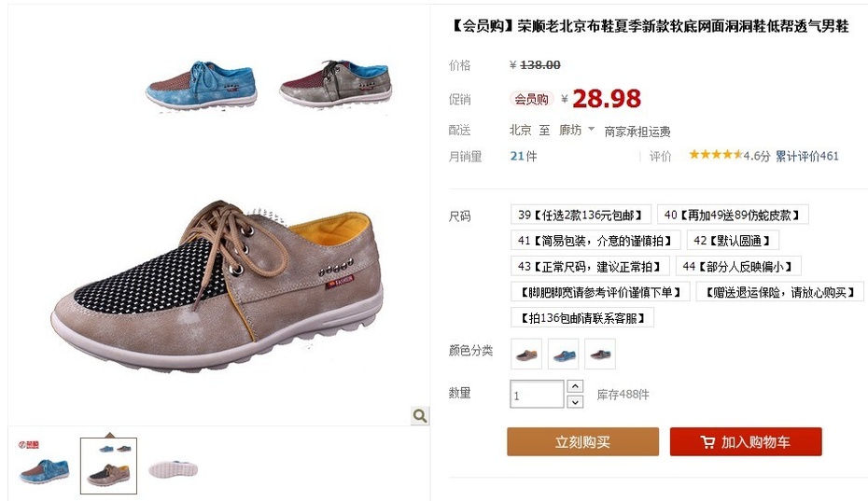This screenshot has height=501, width=868.
Task: Select the 【赠送退运保险，请放心购买】option
Action: click(x=780, y=292)
